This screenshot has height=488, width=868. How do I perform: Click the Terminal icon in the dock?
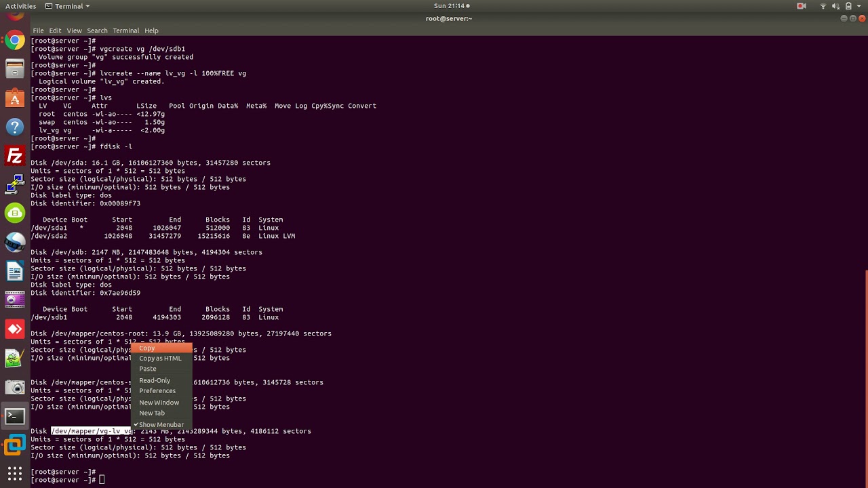point(14,415)
